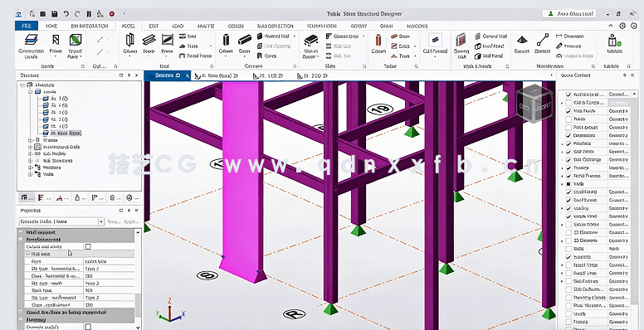Click the Wall Panel tool

489,56
